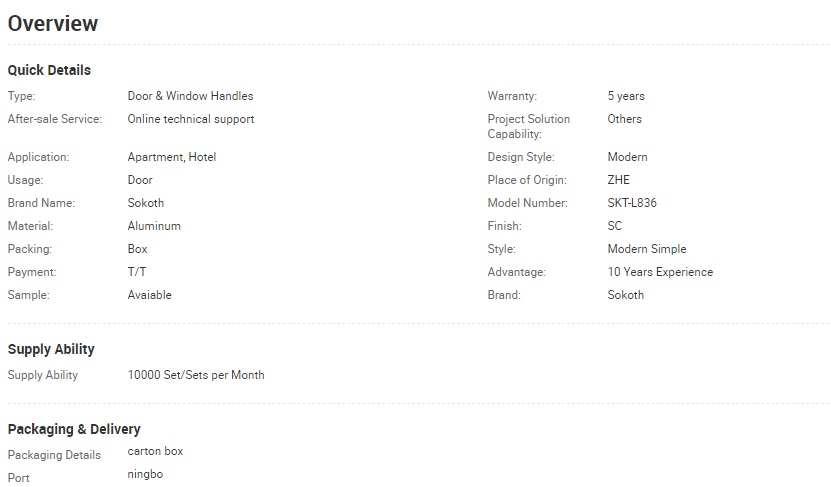Viewport: 831px width, 487px height.
Task: Click the model number SKT-L836
Action: tap(632, 203)
